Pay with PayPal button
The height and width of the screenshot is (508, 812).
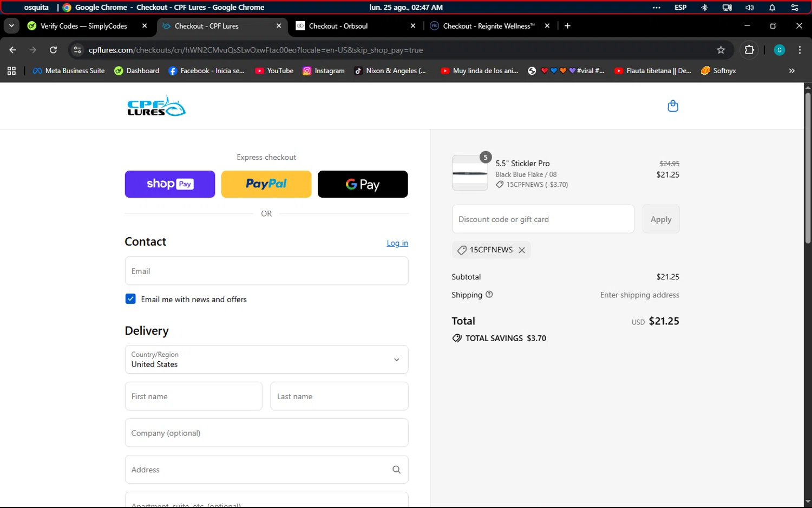tap(266, 184)
